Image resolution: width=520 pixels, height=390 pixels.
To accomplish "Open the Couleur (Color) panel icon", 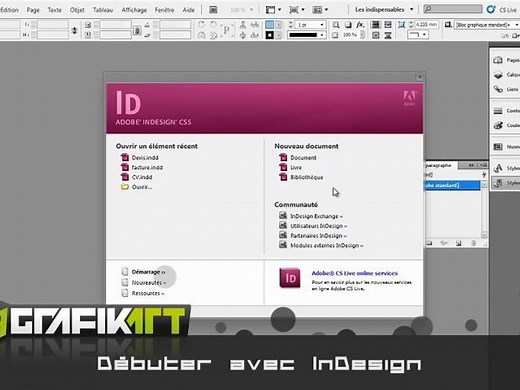I will 498,125.
